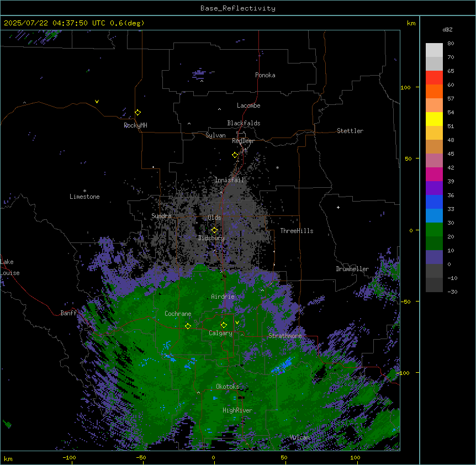This screenshot has width=476, height=465.
Task: Click the 50 tick on bottom axis
Action: (x=284, y=458)
